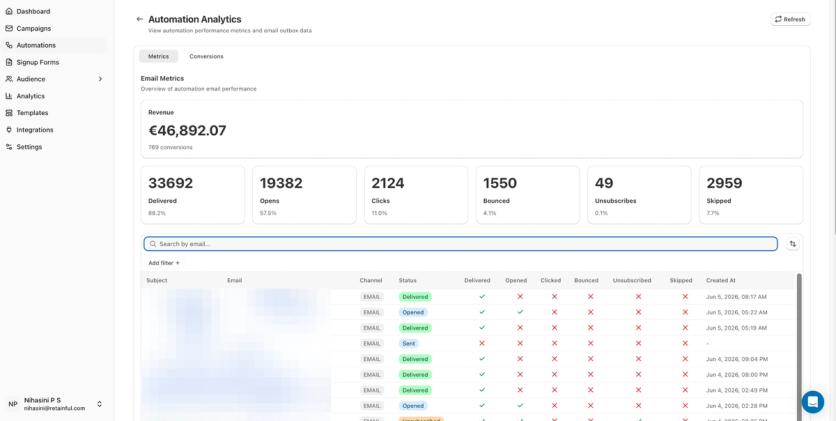Click the Dashboard home icon

(9, 11)
